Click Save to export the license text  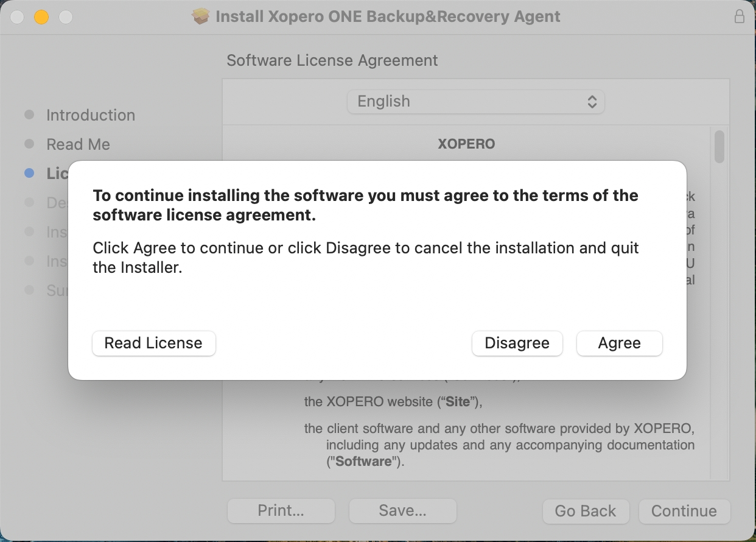click(x=402, y=511)
